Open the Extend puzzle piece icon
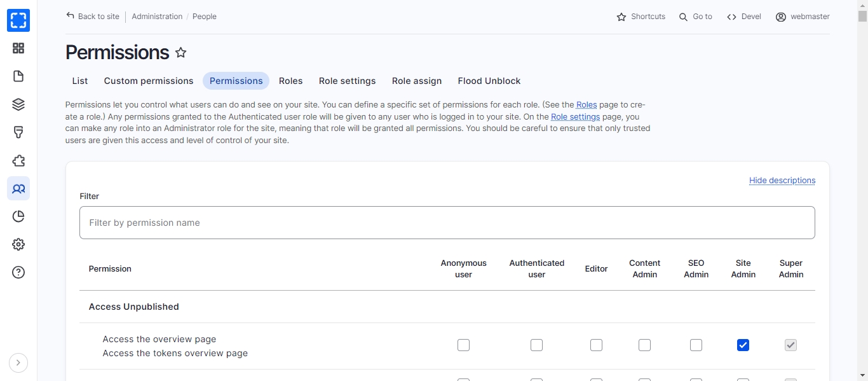 (18, 161)
